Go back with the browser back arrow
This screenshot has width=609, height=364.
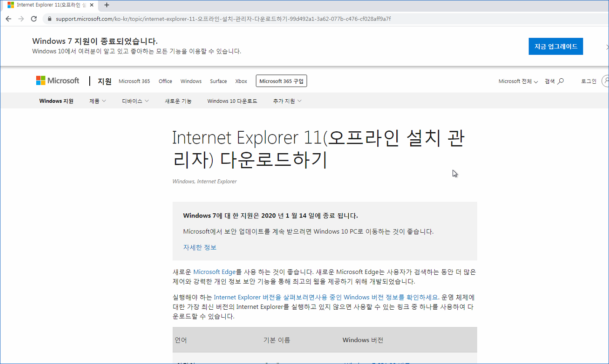coord(8,19)
